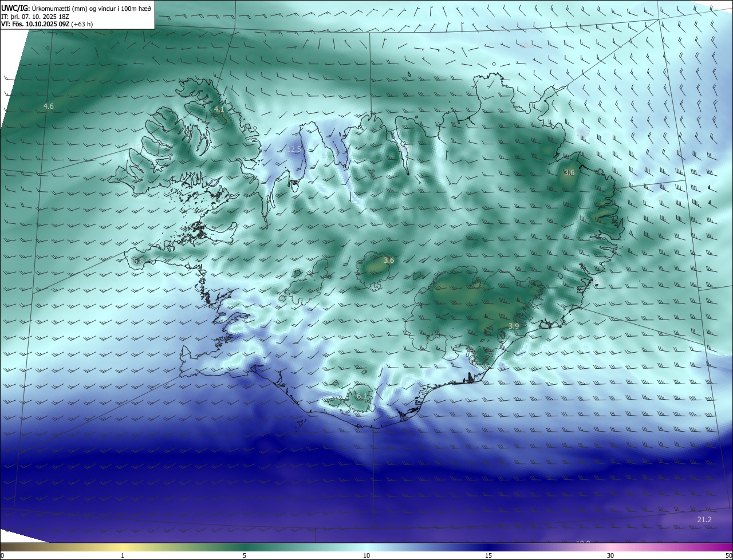Click the title 'Úrkomumætti (mm) og vindur i 100m hæð'
This screenshot has width=733, height=560.
click(x=91, y=7)
